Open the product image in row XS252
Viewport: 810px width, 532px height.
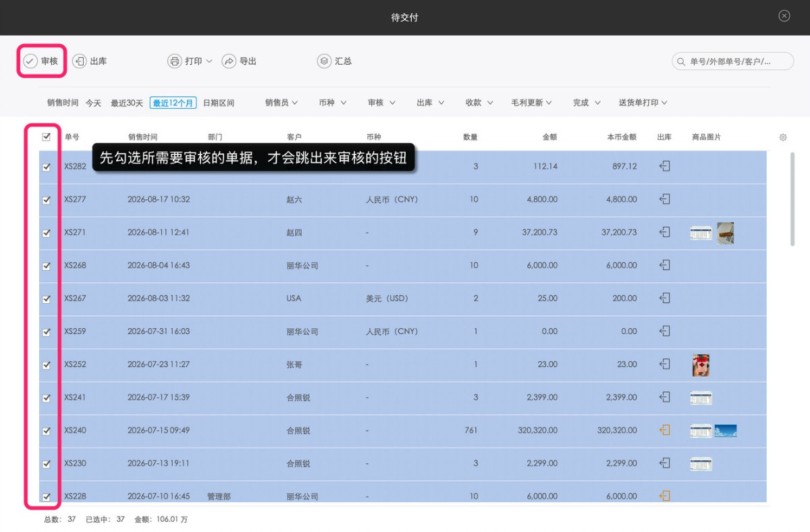[x=701, y=365]
